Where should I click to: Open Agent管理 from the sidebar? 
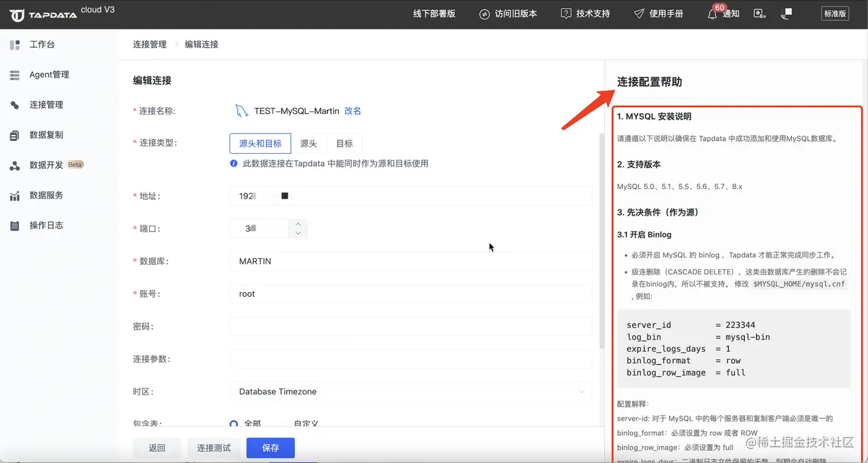(x=49, y=75)
